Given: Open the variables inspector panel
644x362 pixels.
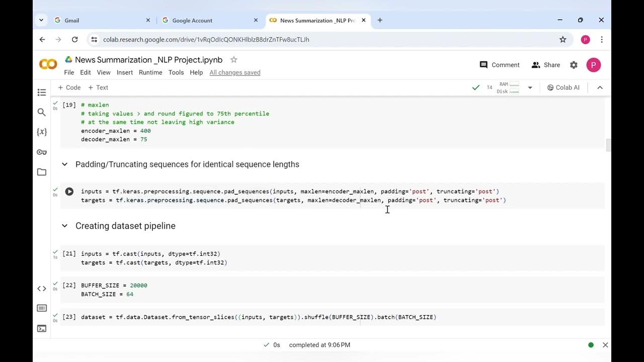Looking at the screenshot, I should pyautogui.click(x=42, y=132).
